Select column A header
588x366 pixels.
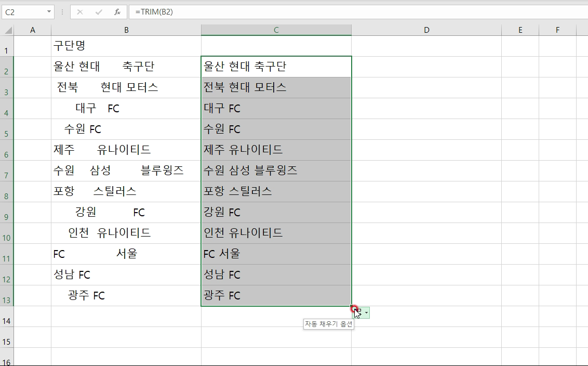[x=33, y=30]
